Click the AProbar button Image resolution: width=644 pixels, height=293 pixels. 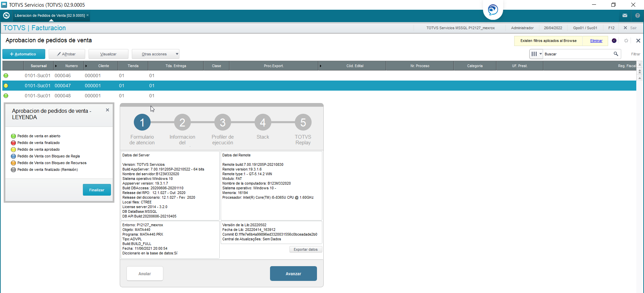[67, 54]
